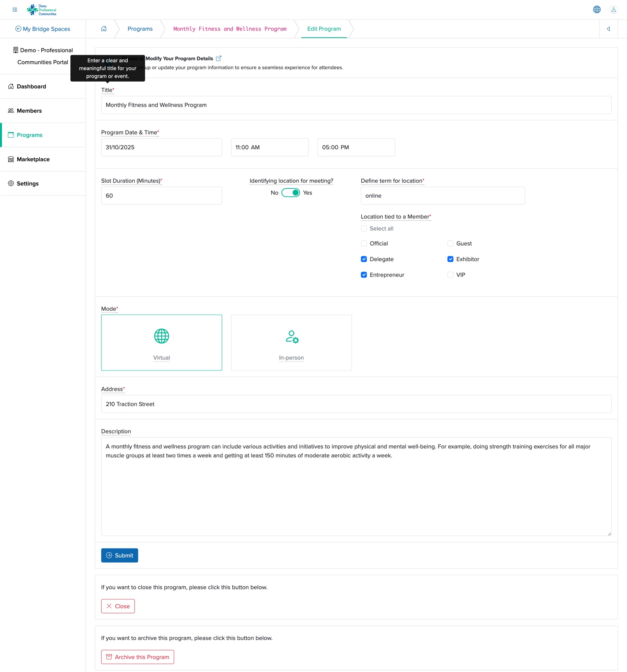This screenshot has width=627, height=672.
Task: Click the Description resize handle
Action: (609, 534)
